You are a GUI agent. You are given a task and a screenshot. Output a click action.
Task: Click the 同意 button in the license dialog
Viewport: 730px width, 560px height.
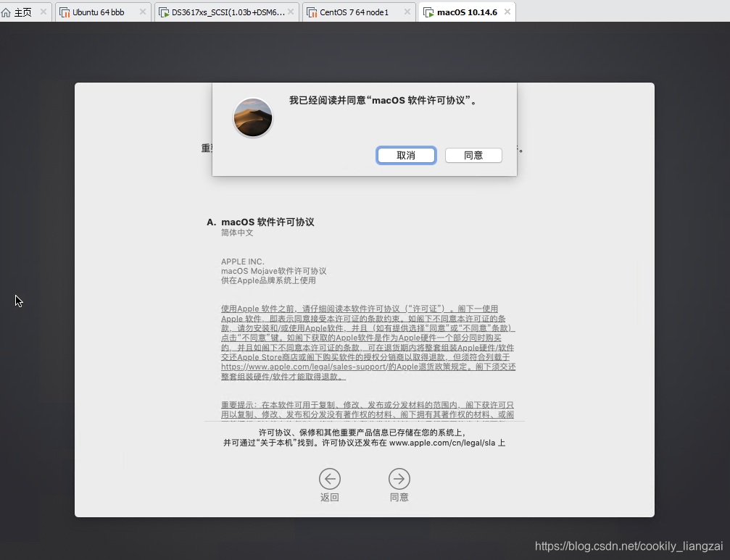tap(473, 155)
